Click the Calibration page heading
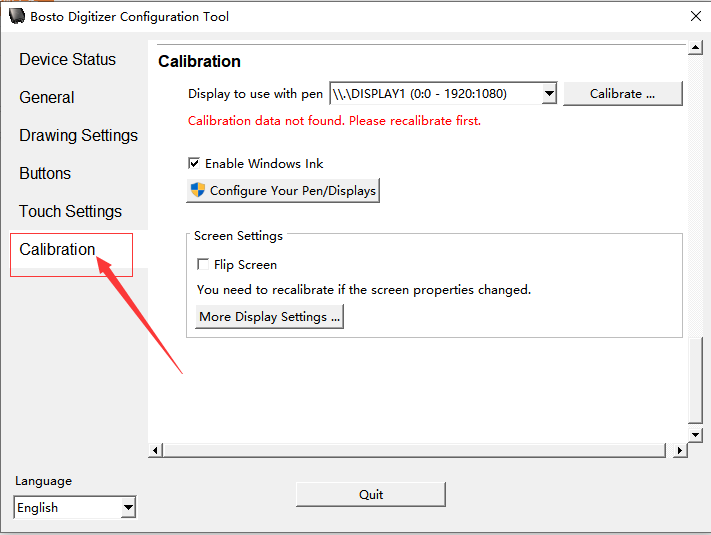 point(199,61)
